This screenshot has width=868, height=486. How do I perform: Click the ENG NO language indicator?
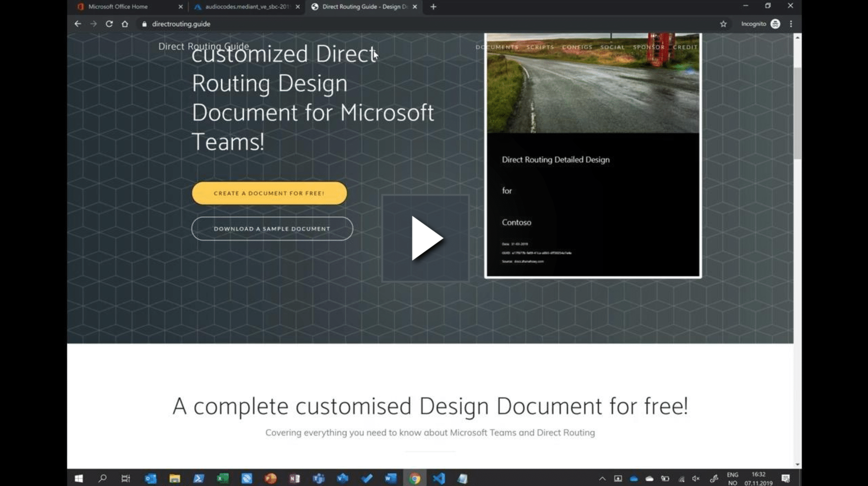point(732,479)
